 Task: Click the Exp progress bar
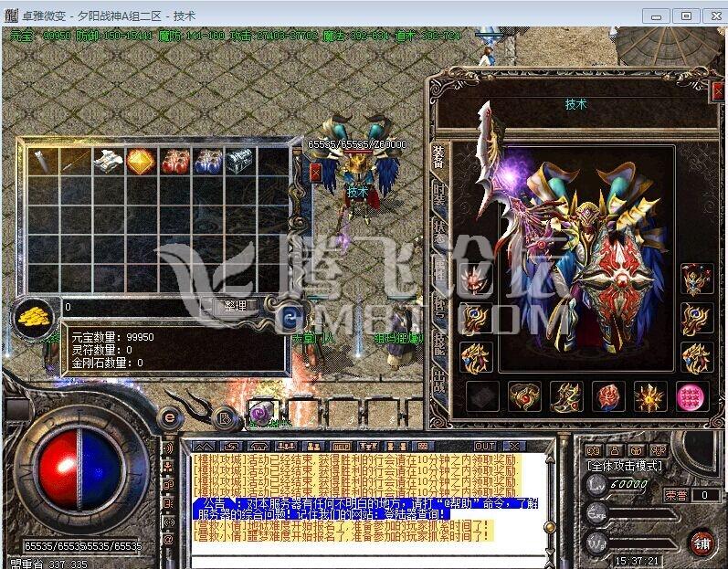pos(642,514)
